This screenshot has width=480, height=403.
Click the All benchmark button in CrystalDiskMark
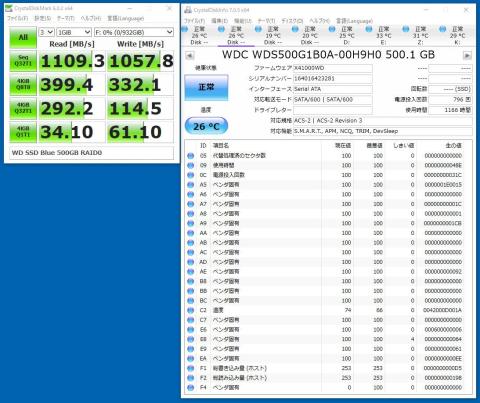23,37
